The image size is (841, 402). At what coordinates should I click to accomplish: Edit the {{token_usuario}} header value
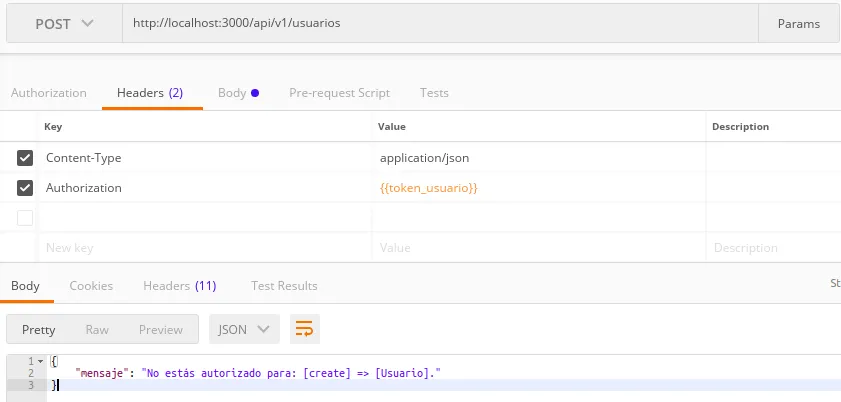[x=428, y=188]
